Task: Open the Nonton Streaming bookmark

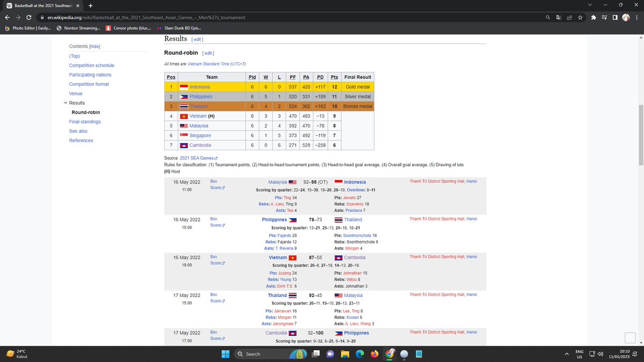Action: 78,28
